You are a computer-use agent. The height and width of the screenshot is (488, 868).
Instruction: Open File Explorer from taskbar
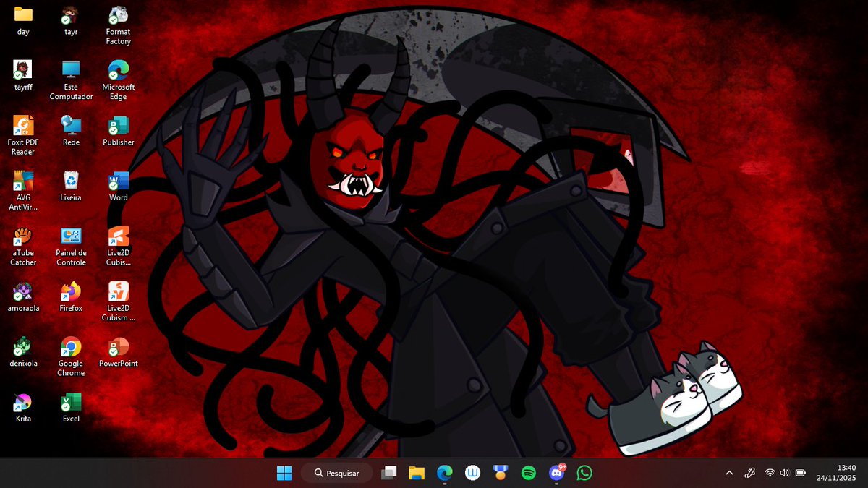[417, 473]
